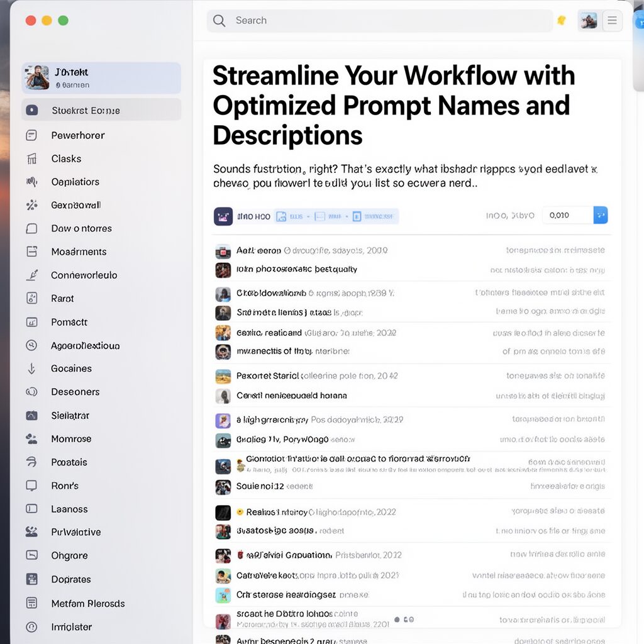644x644 pixels.
Task: Click the download arrow icon beside Gocaines
Action: click(x=31, y=369)
